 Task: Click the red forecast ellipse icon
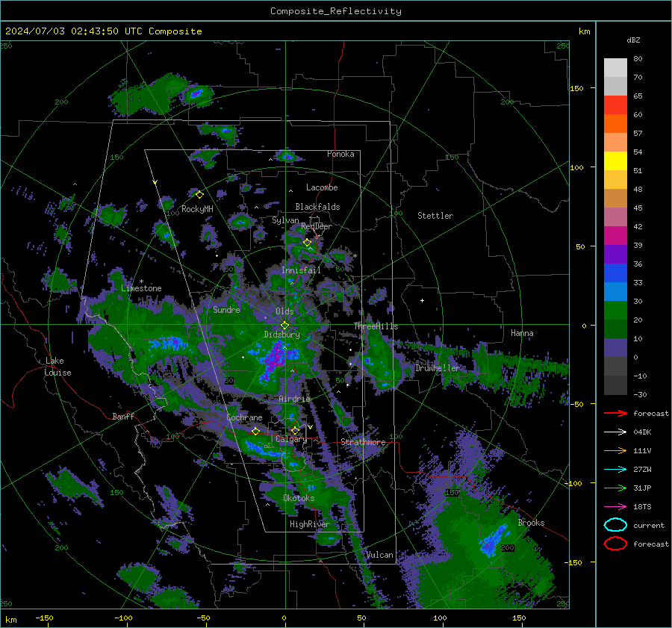coord(615,544)
